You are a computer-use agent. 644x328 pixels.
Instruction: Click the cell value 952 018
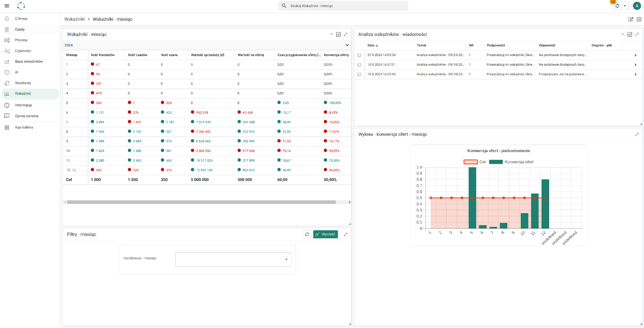pyautogui.click(x=202, y=113)
